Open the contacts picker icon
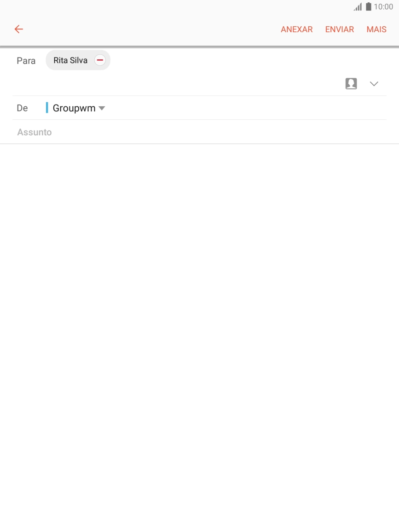This screenshot has height=532, width=399. coord(351,83)
